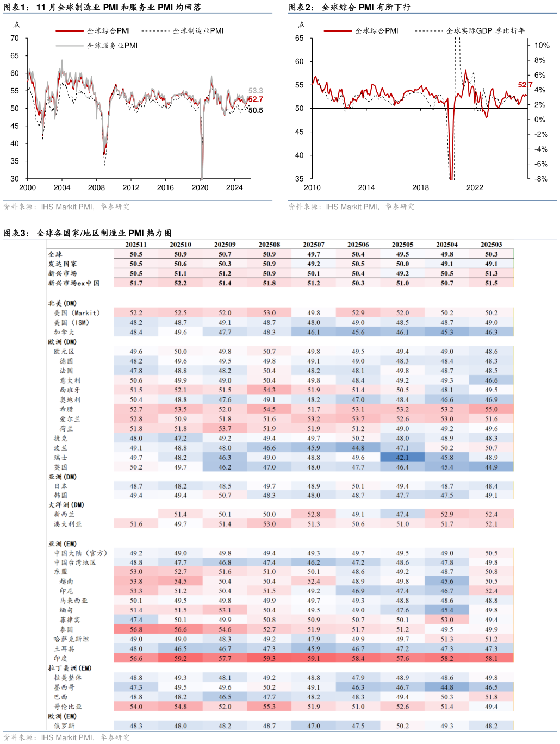Click the '墨西哥' row label
The height and width of the screenshot is (744, 560).
pyautogui.click(x=64, y=687)
